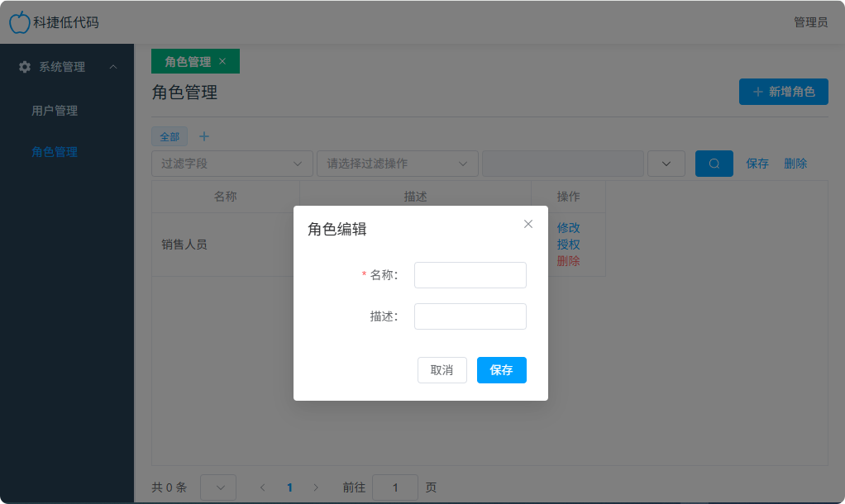Click the 名称 input field
This screenshot has height=504, width=845.
coord(470,275)
